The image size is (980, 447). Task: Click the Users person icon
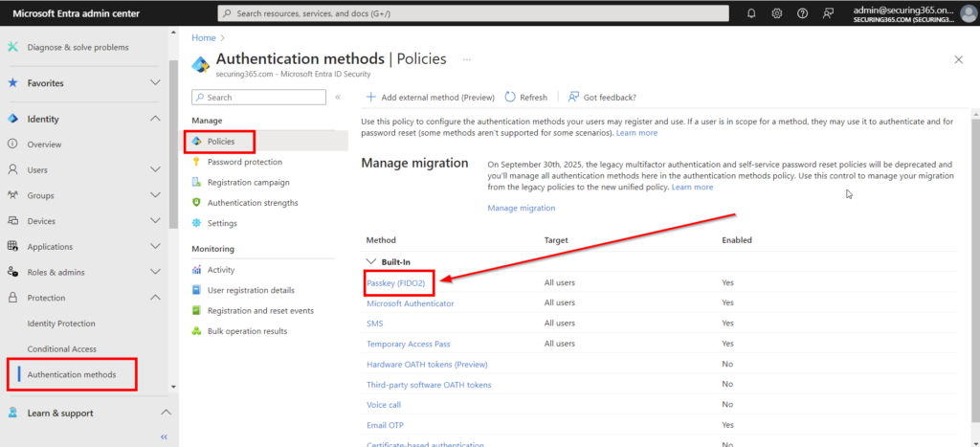pyautogui.click(x=12, y=170)
